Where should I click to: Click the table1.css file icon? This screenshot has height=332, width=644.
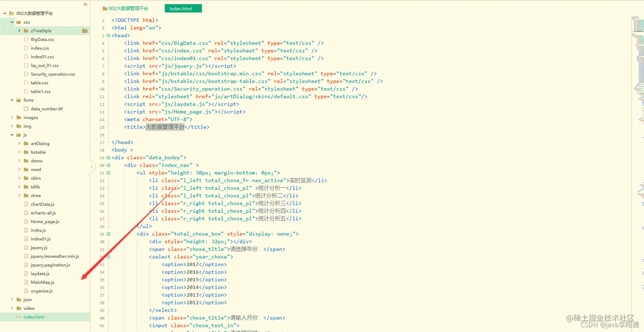26,92
